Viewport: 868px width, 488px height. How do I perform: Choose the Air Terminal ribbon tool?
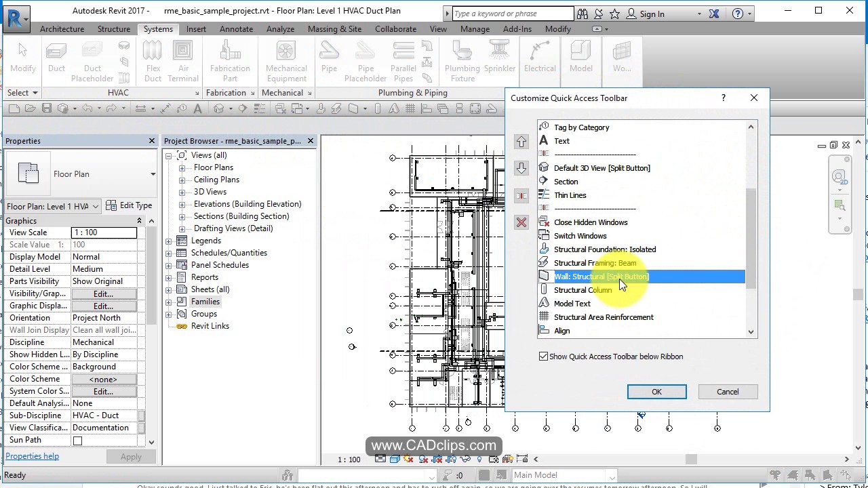click(183, 61)
